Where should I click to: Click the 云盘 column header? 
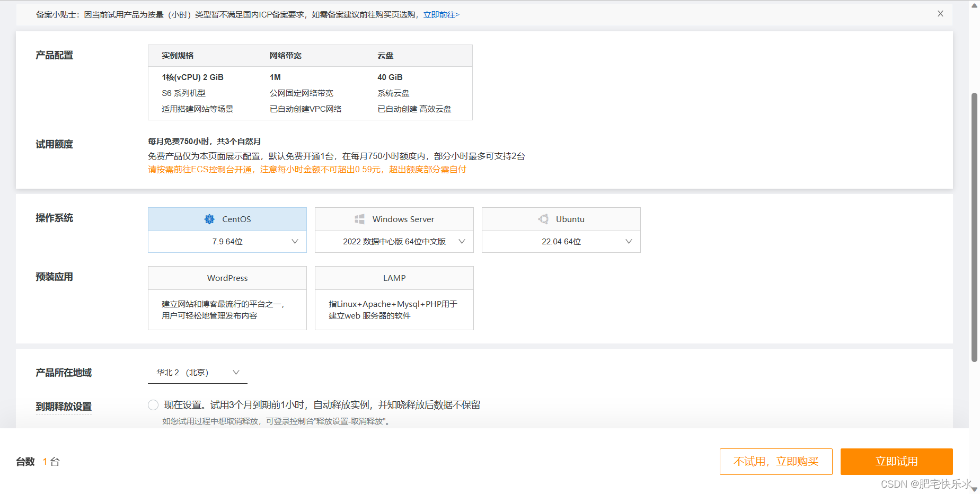(x=385, y=56)
